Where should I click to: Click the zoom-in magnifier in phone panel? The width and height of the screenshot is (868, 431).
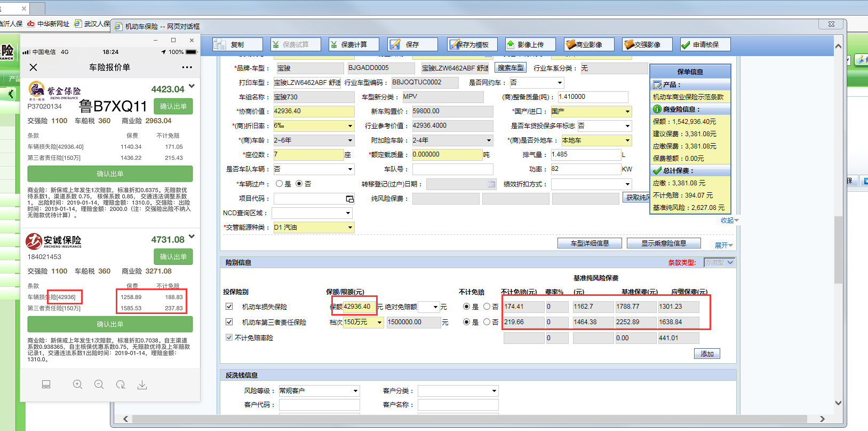[x=78, y=385]
